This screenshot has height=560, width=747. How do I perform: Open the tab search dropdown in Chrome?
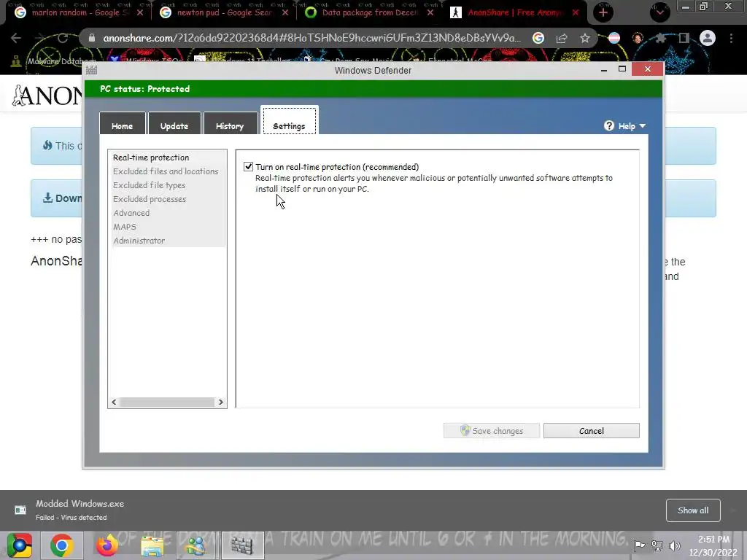pos(659,12)
